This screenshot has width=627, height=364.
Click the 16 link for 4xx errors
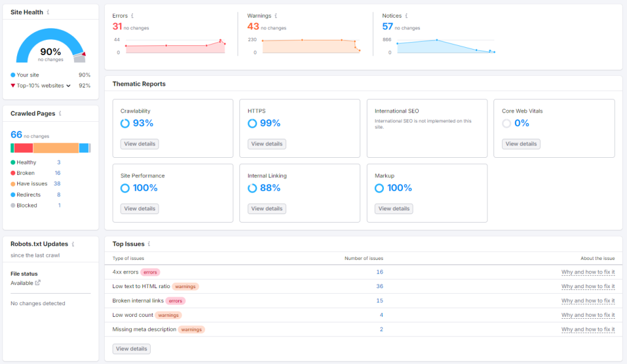point(380,272)
